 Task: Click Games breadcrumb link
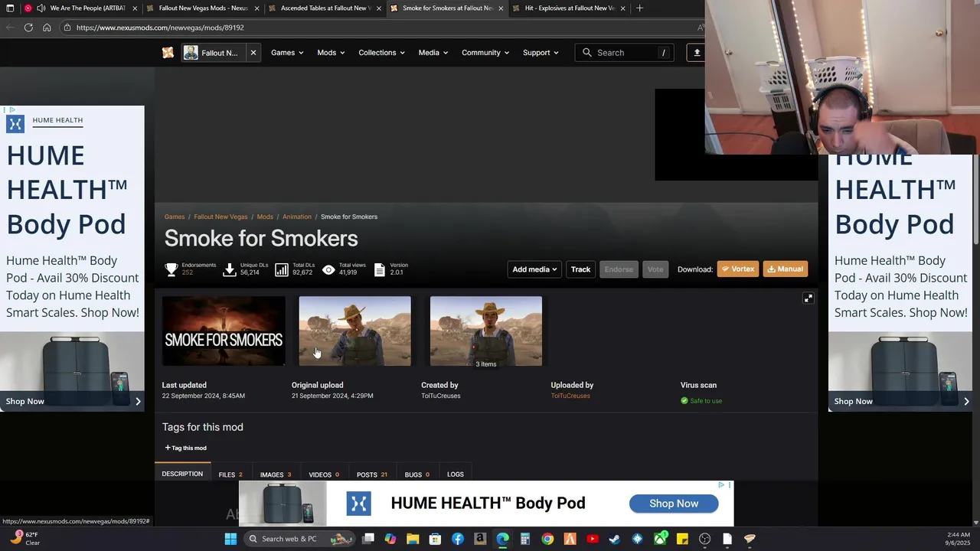175,217
